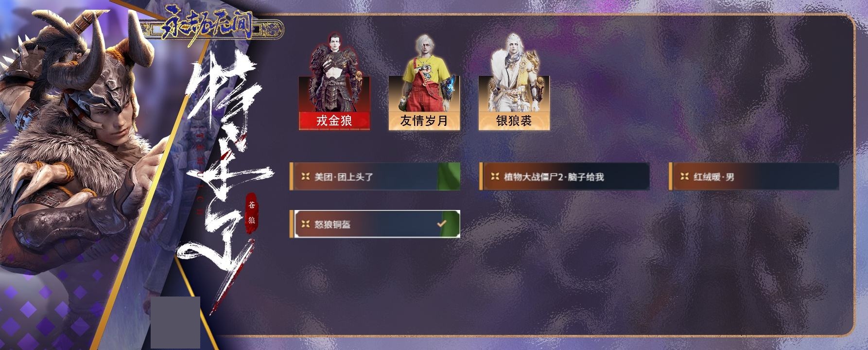This screenshot has height=350, width=868.
Task: Click the flower icon beside 美团·团上头了
Action: [305, 177]
